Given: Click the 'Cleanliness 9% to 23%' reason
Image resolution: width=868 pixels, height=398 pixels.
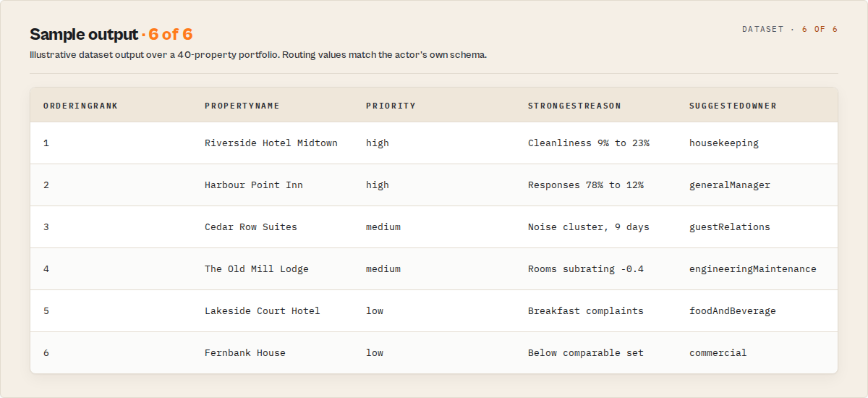Looking at the screenshot, I should click(589, 143).
